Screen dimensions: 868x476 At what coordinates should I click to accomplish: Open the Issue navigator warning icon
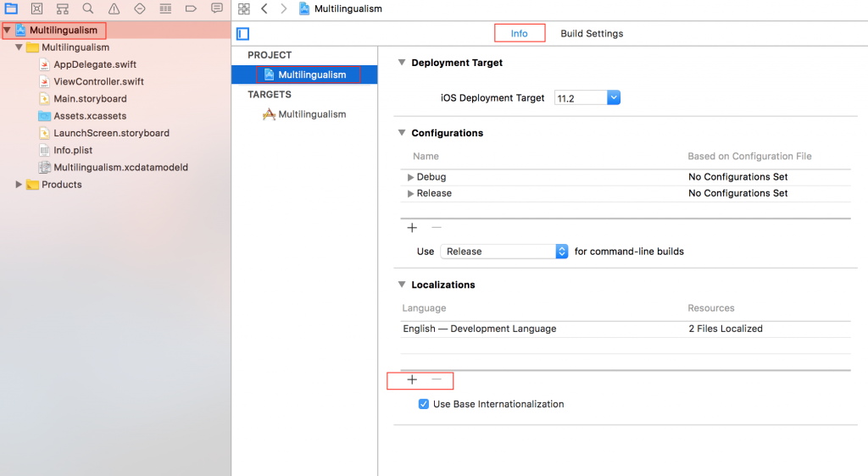coord(114,8)
